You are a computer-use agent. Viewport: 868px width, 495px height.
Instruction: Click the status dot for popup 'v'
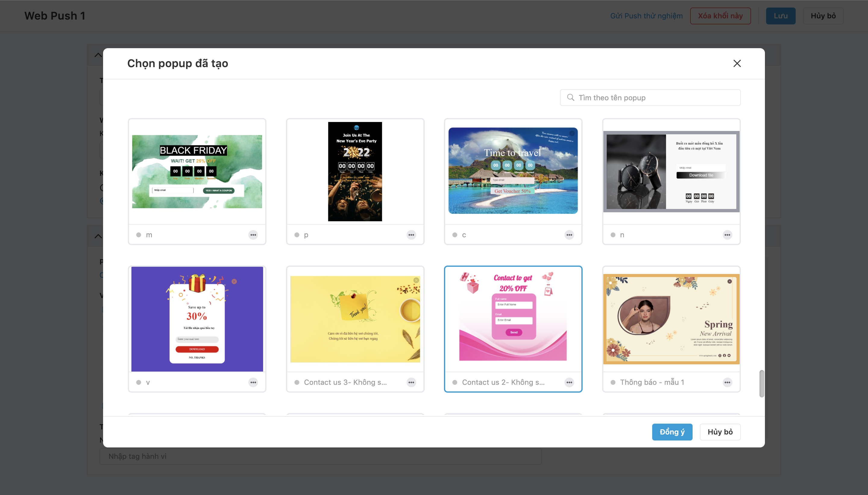tap(138, 382)
